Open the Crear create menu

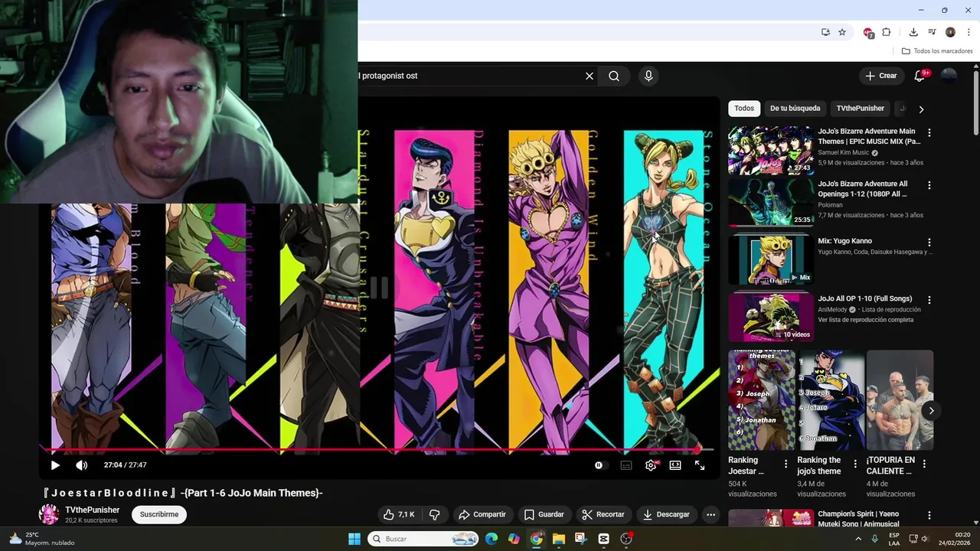click(880, 76)
